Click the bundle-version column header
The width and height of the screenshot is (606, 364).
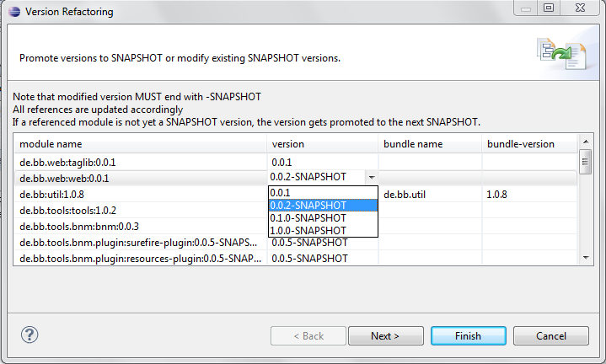pyautogui.click(x=529, y=144)
